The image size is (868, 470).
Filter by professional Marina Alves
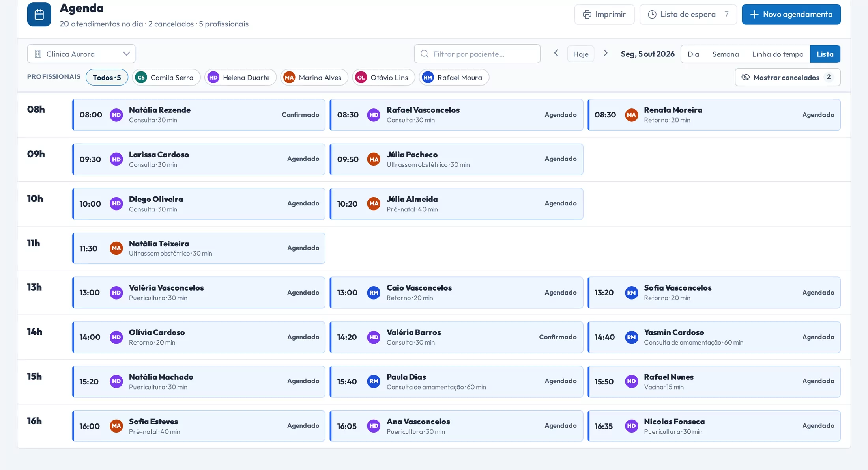[x=314, y=77]
